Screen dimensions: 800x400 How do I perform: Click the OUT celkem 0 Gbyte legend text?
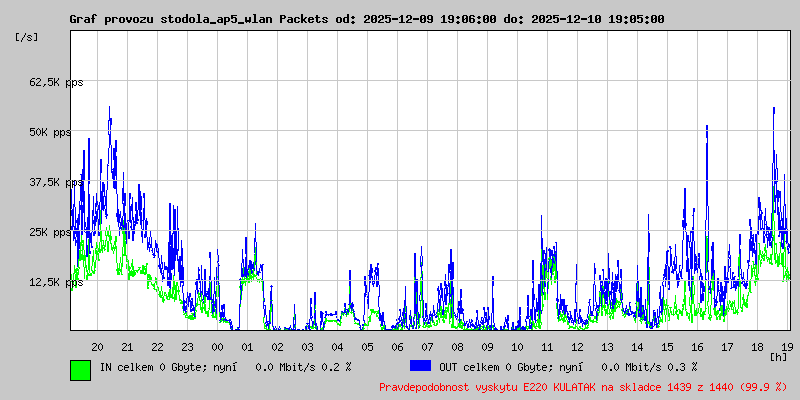click(568, 367)
